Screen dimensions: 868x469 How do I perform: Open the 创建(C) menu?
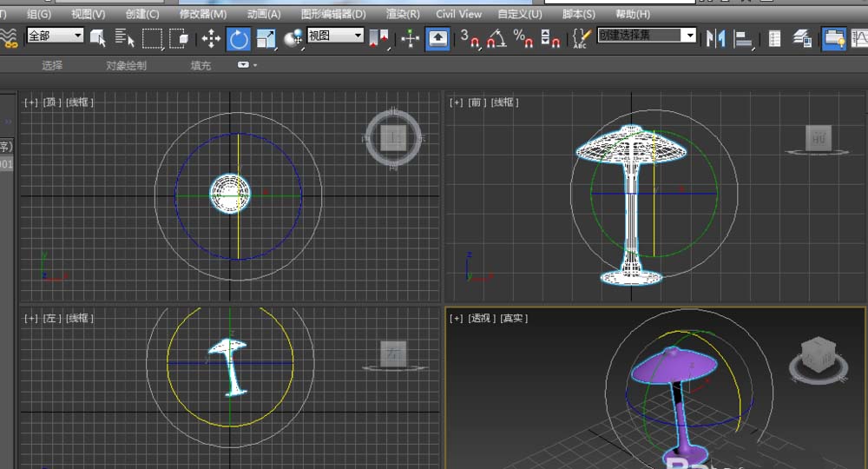tap(142, 14)
